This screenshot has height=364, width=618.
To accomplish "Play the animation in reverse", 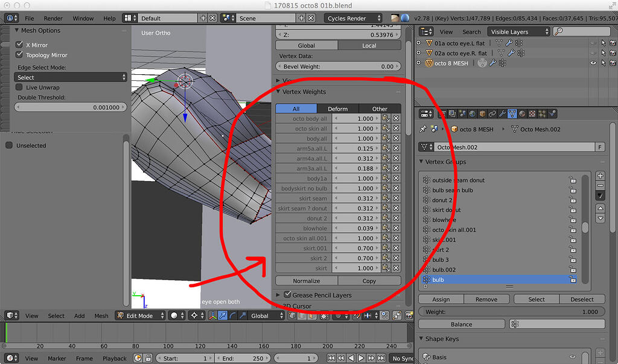I will pyautogui.click(x=351, y=358).
